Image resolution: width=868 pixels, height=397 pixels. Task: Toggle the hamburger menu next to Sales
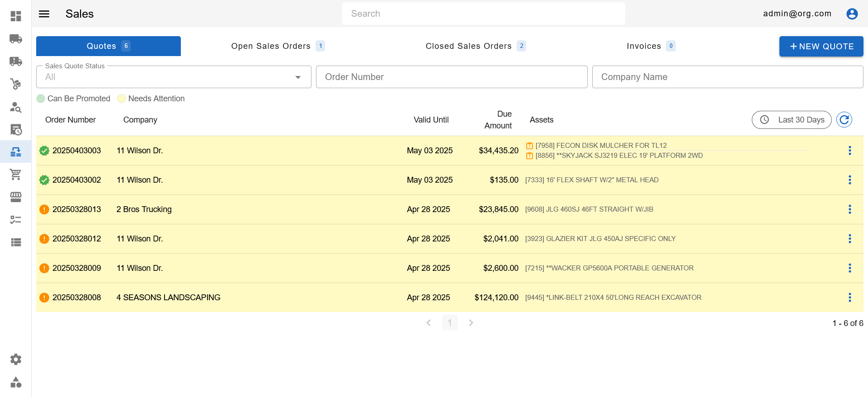pos(44,14)
